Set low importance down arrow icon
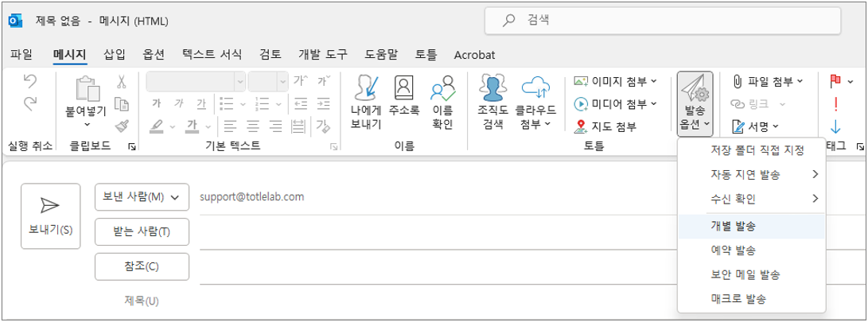The height and width of the screenshot is (322, 868). (835, 126)
